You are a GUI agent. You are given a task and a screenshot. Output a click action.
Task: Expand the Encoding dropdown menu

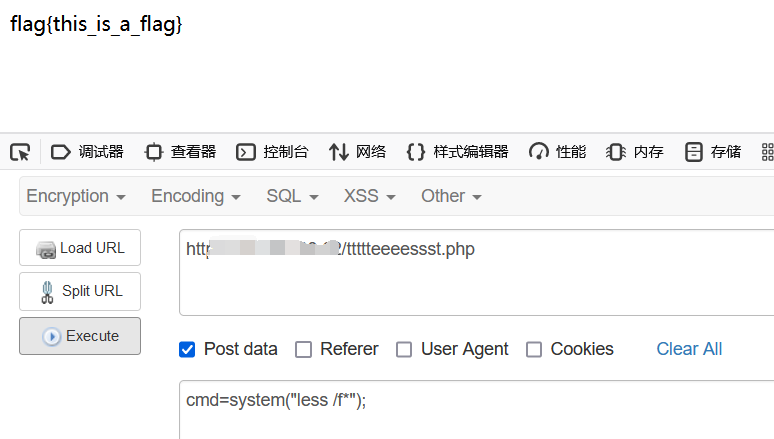196,196
